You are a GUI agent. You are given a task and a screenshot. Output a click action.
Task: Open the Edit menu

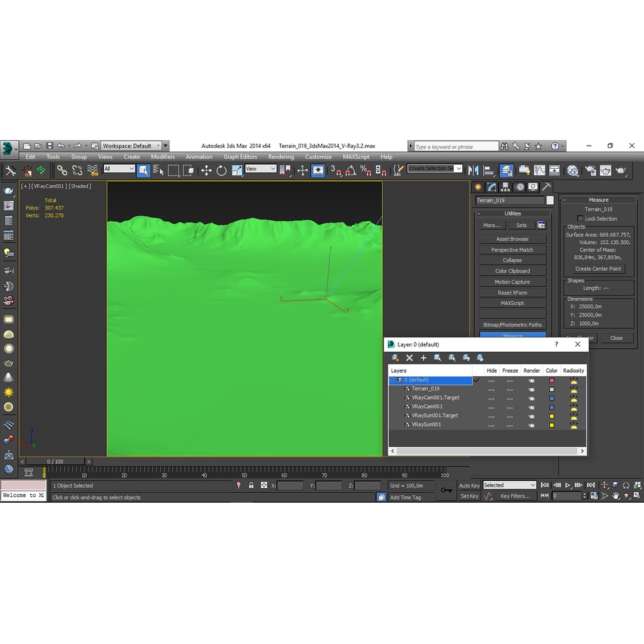click(x=30, y=157)
